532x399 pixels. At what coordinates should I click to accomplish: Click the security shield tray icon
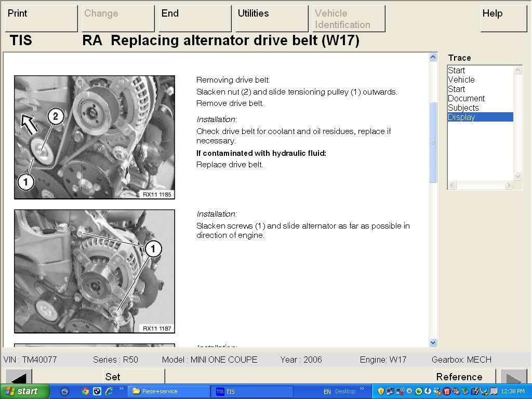[381, 391]
